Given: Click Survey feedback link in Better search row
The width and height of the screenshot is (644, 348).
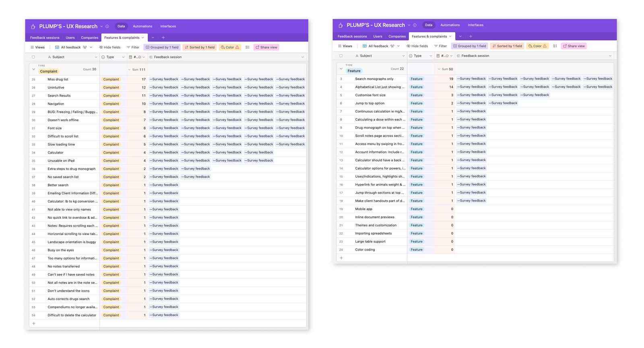Looking at the screenshot, I should coord(164,185).
